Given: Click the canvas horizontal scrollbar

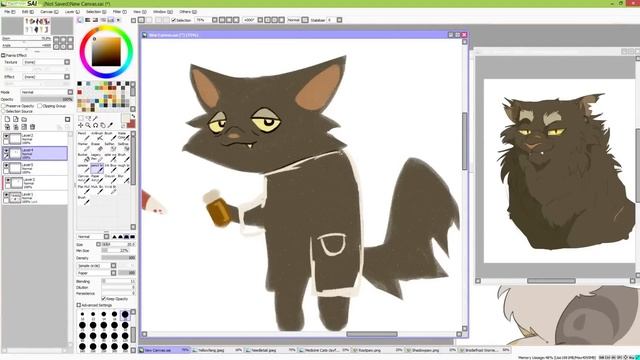Looking at the screenshot, I should pyautogui.click(x=372, y=334).
